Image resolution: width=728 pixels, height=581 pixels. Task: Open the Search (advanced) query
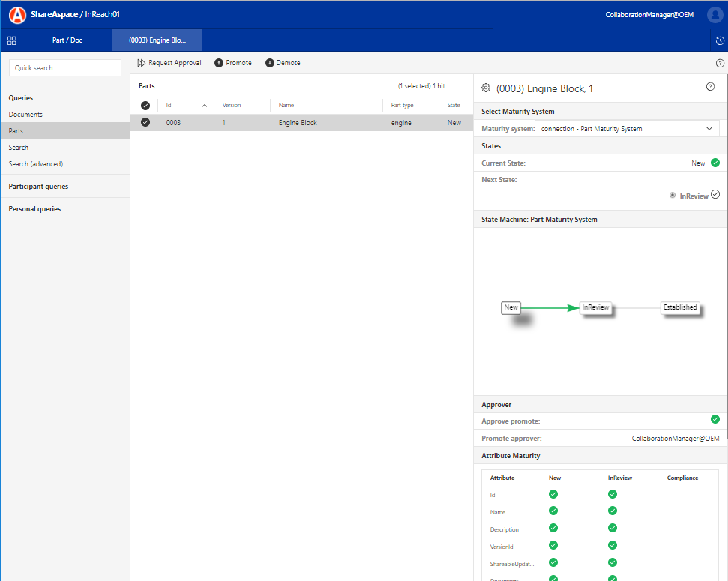36,164
